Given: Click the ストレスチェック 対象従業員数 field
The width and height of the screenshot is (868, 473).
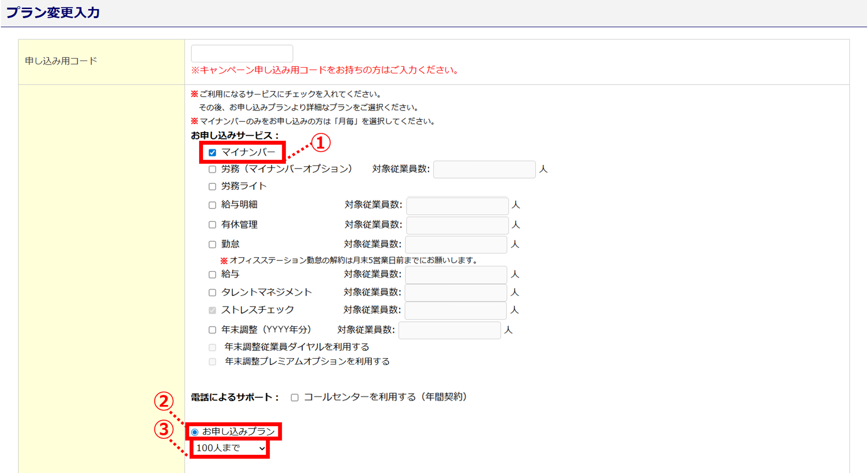Looking at the screenshot, I should (x=456, y=310).
